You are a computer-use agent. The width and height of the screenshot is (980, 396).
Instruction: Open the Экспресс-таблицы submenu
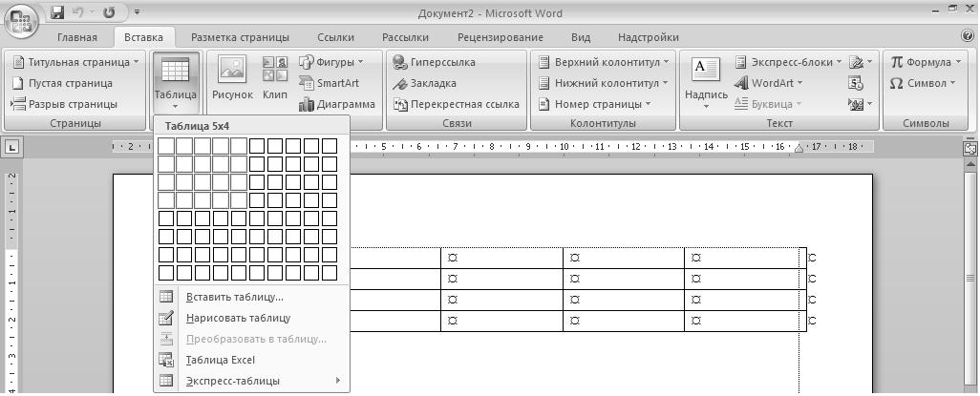tap(251, 381)
